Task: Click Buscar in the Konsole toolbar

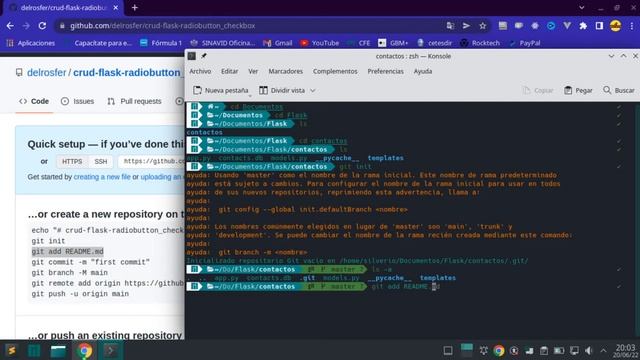Action: 619,90
